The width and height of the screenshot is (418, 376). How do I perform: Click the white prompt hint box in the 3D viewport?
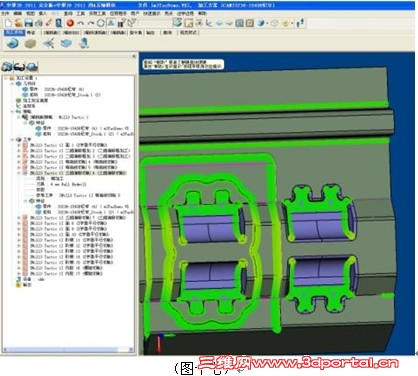183,64
